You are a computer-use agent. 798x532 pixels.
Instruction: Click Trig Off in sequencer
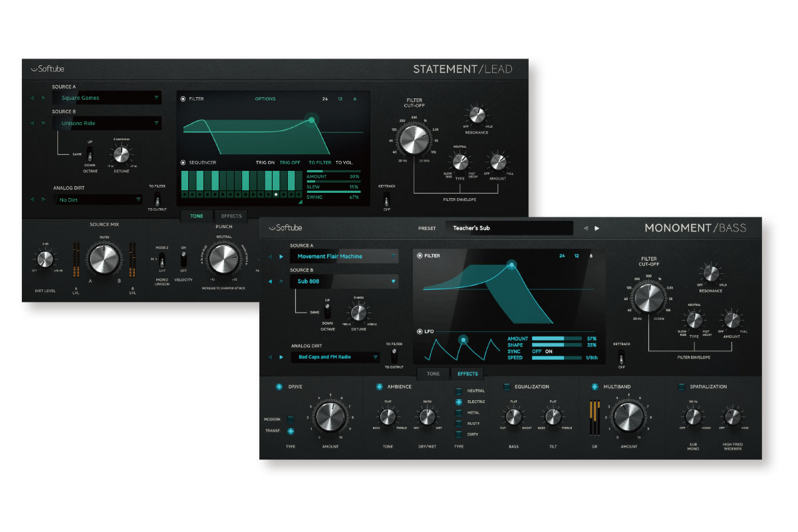(x=290, y=162)
